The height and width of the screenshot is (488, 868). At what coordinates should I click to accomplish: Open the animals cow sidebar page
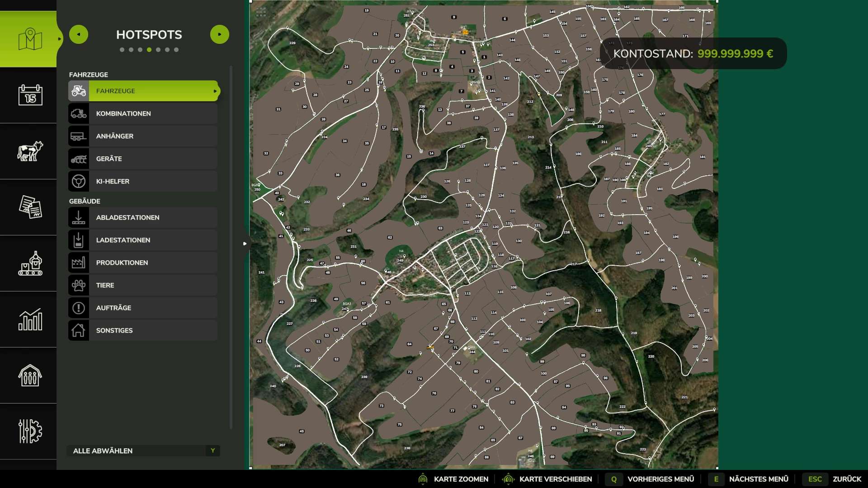click(30, 151)
